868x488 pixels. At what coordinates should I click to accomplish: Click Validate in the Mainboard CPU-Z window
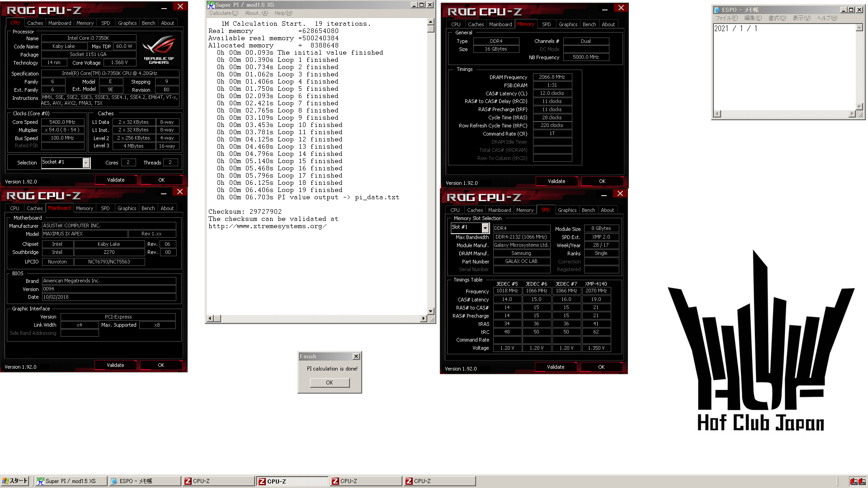115,365
